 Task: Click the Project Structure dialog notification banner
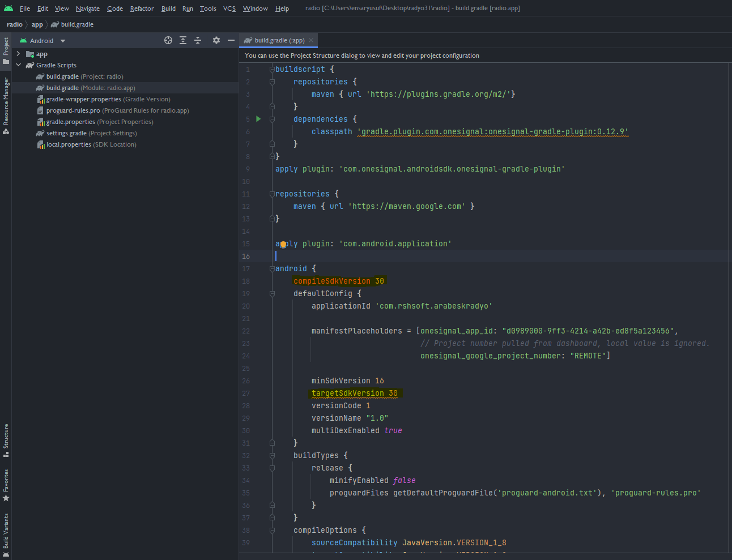click(486, 55)
